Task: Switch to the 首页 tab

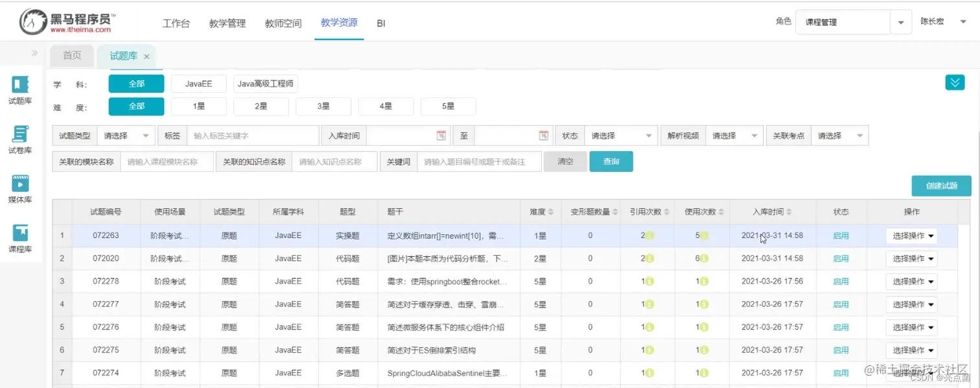Action: [72, 56]
